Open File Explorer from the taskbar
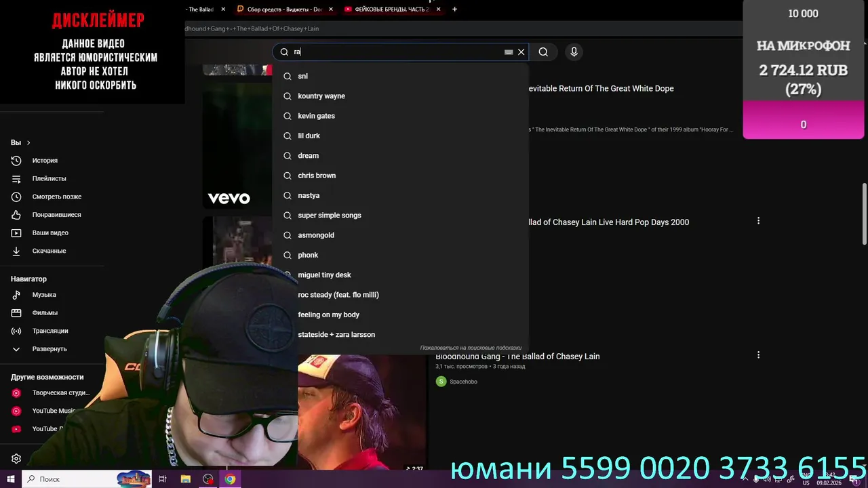 tap(185, 479)
